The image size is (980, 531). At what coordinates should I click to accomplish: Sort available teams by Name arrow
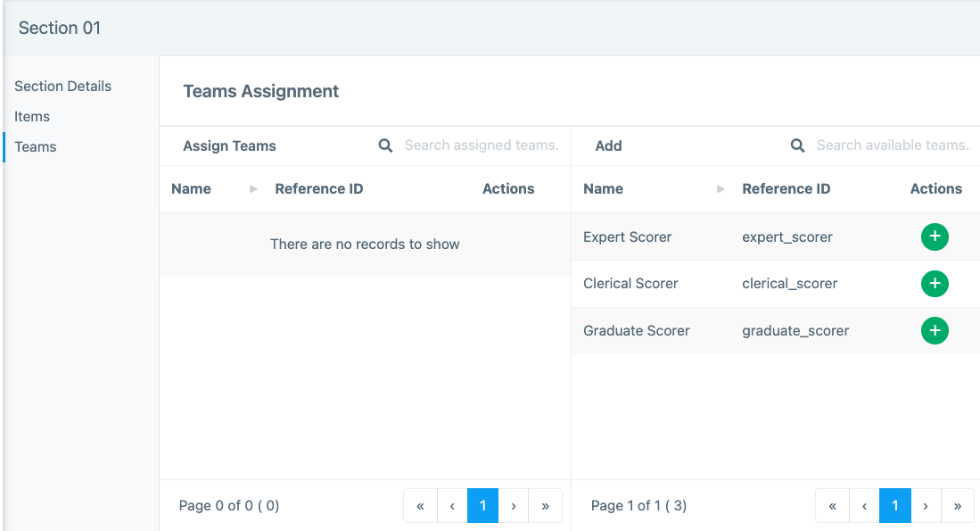click(721, 189)
